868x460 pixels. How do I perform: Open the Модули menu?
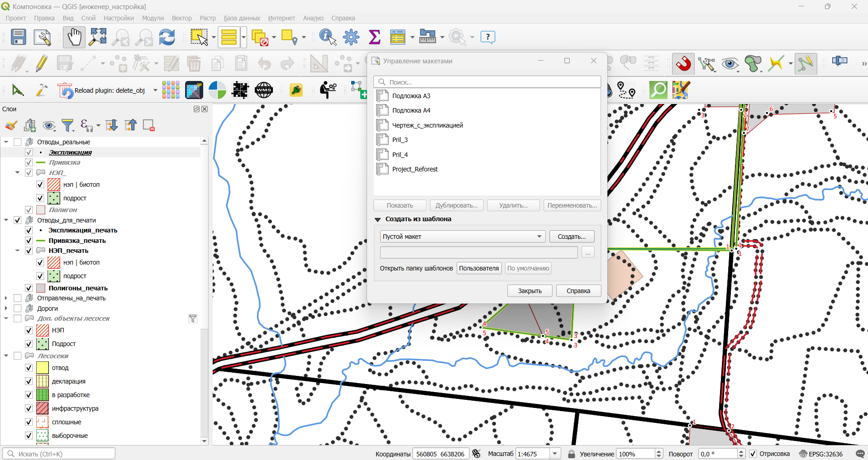(x=153, y=18)
